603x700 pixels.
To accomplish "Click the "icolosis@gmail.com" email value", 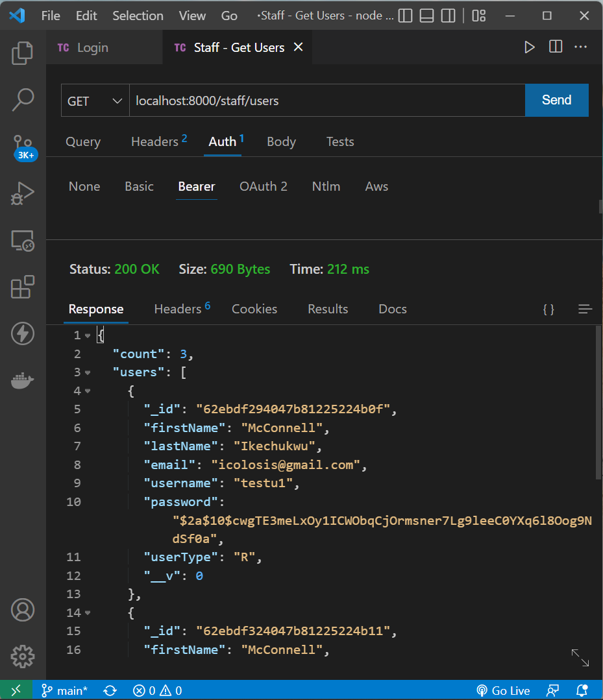I will (286, 465).
